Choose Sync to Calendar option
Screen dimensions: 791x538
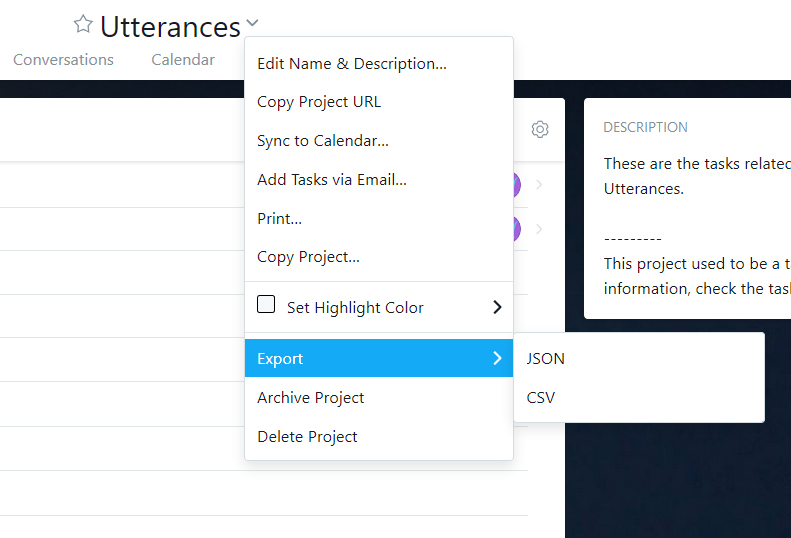(323, 141)
